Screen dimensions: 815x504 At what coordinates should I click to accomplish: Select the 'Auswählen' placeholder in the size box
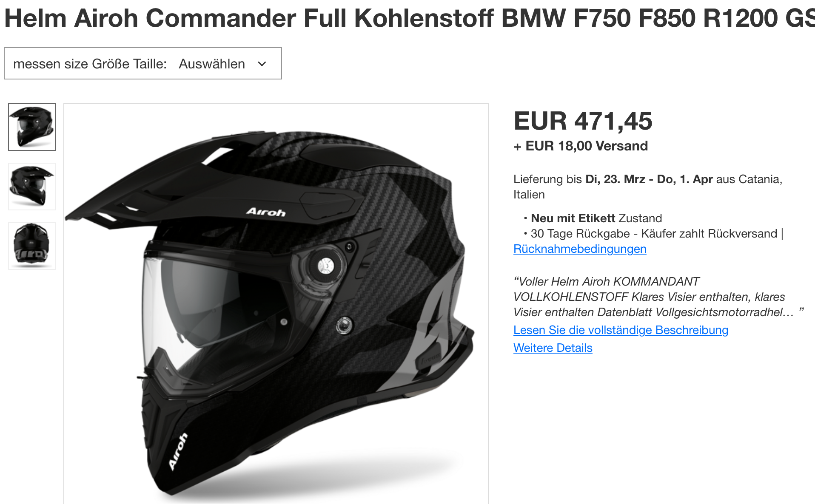[x=212, y=64]
